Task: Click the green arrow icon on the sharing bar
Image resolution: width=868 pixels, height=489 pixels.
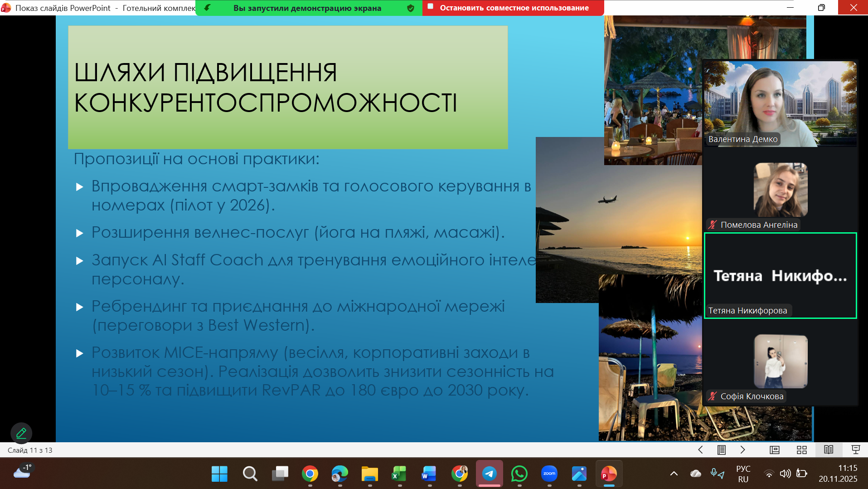Action: [208, 8]
